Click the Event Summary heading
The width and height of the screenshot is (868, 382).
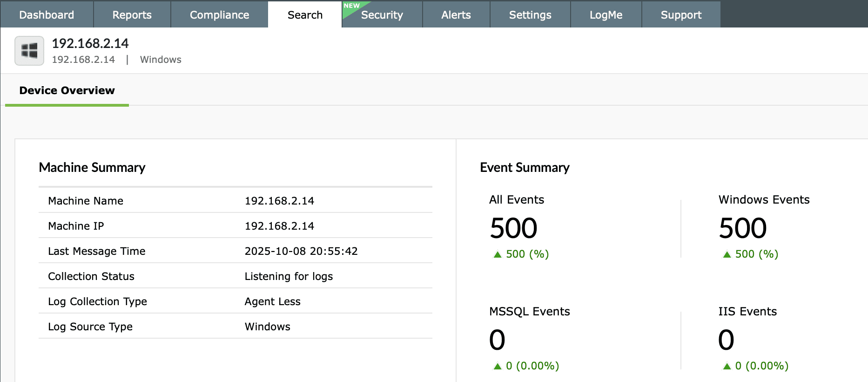[525, 167]
